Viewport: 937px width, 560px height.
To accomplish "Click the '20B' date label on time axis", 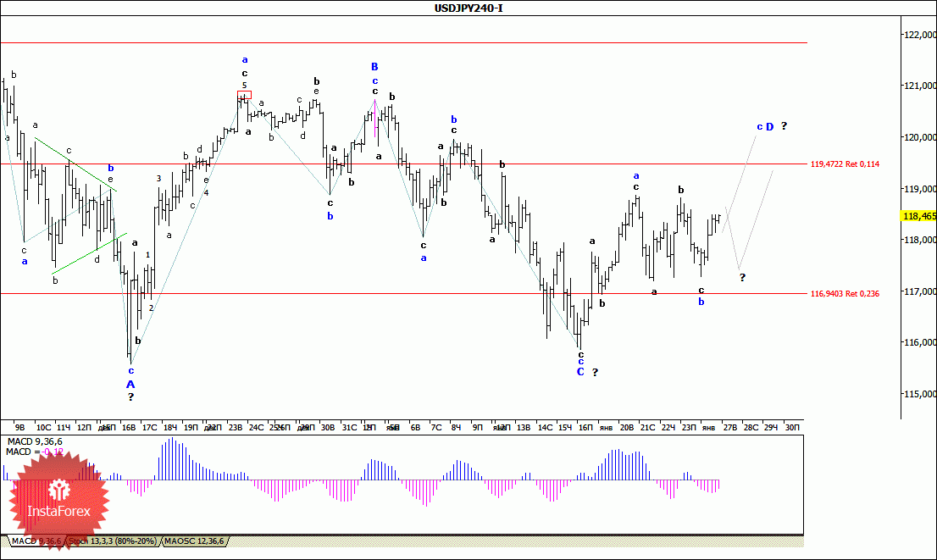I will pos(627,427).
